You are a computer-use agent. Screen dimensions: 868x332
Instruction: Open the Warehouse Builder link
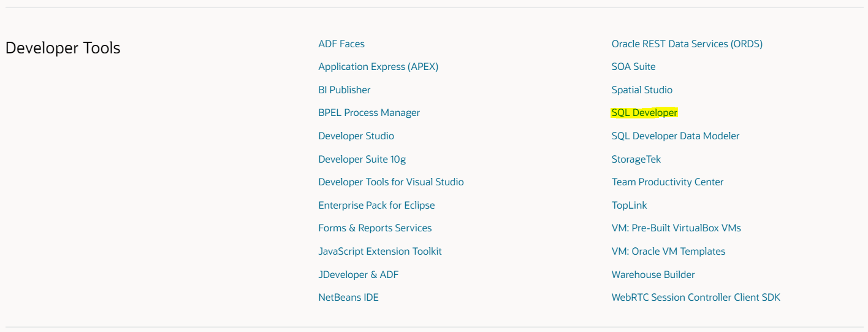tap(653, 274)
